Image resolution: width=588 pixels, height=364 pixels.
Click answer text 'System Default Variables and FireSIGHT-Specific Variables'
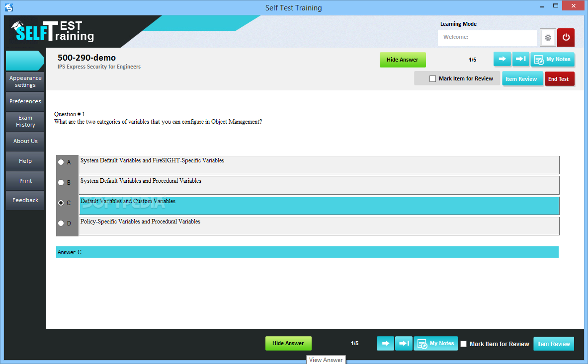pos(152,160)
